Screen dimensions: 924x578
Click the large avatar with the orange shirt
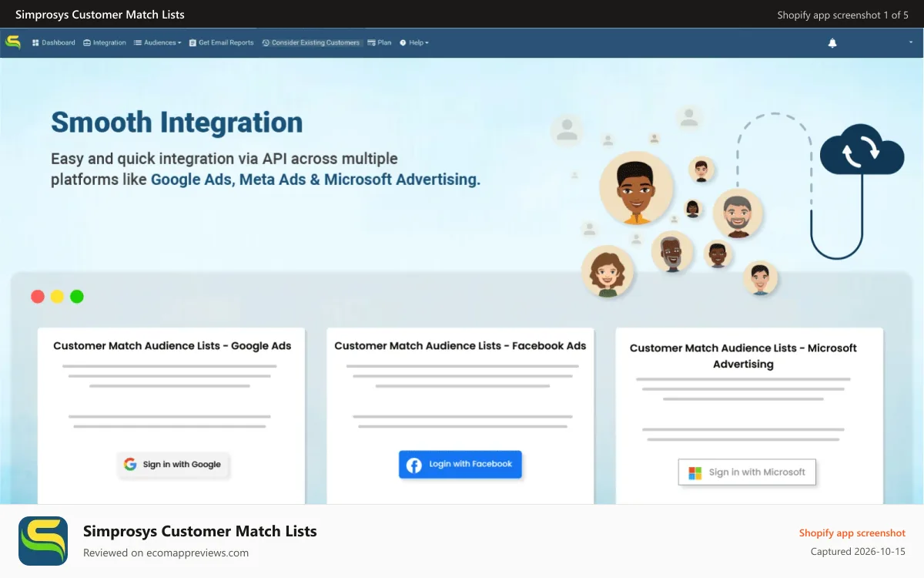(x=636, y=189)
